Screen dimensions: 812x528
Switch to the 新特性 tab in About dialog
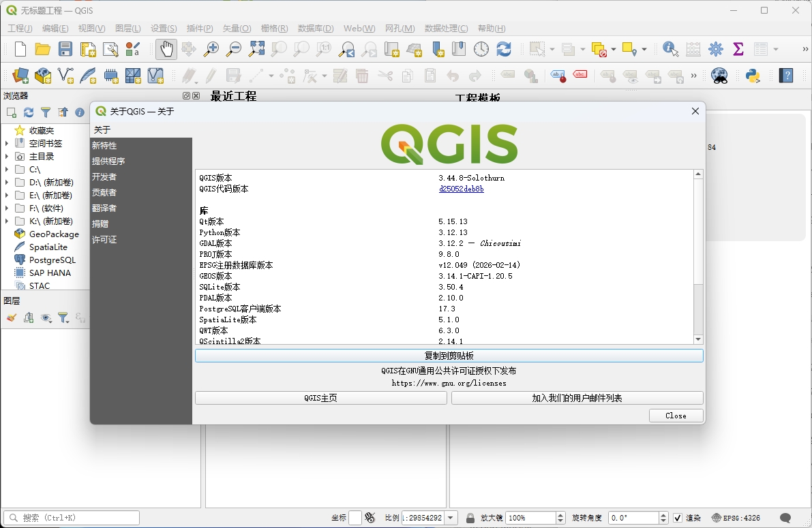(141, 146)
